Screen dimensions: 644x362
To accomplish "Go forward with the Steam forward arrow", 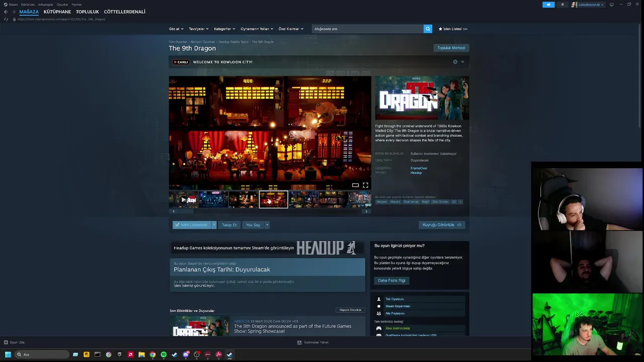I will click(x=14, y=12).
